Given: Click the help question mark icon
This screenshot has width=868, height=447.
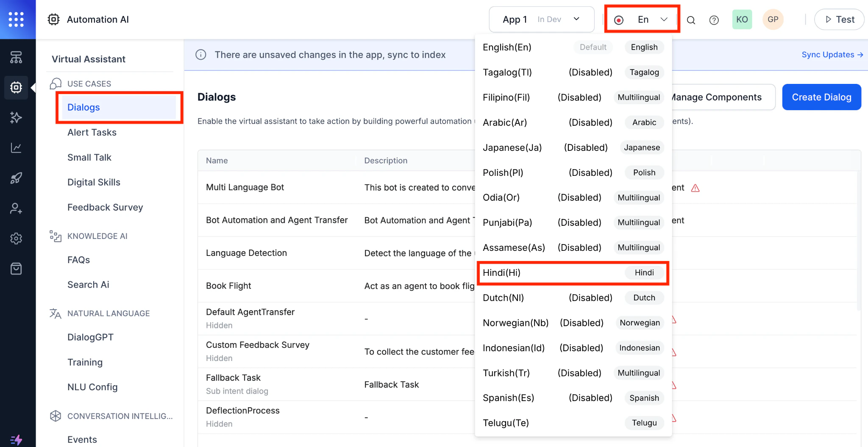Looking at the screenshot, I should [x=714, y=19].
